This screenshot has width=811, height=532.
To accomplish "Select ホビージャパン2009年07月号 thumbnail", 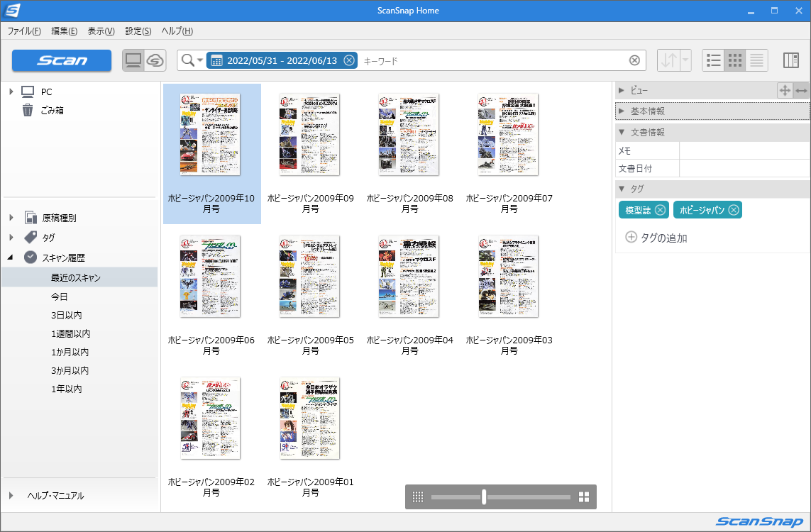I will pos(509,135).
